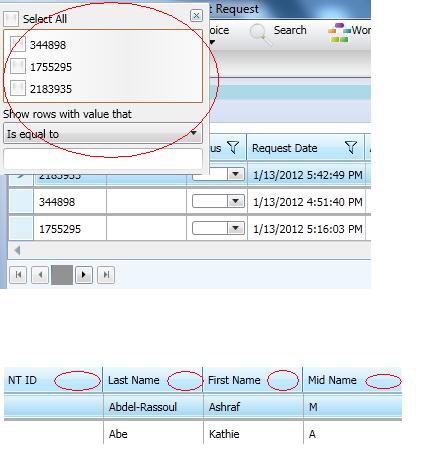Click middle initial M cell

(353, 407)
